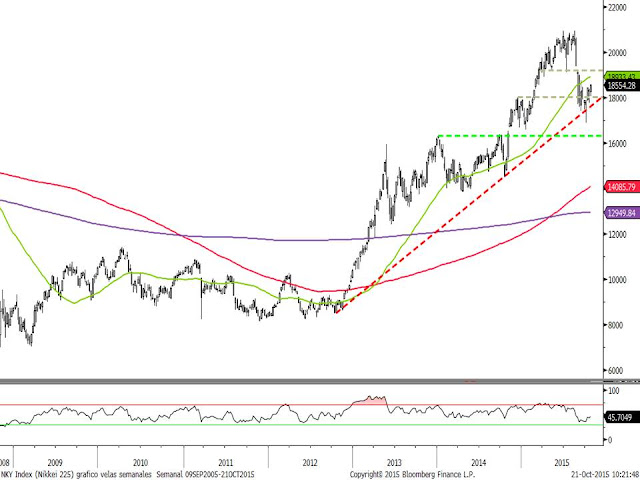
Task: Click the RSI value label 45.7049
Action: (623, 418)
